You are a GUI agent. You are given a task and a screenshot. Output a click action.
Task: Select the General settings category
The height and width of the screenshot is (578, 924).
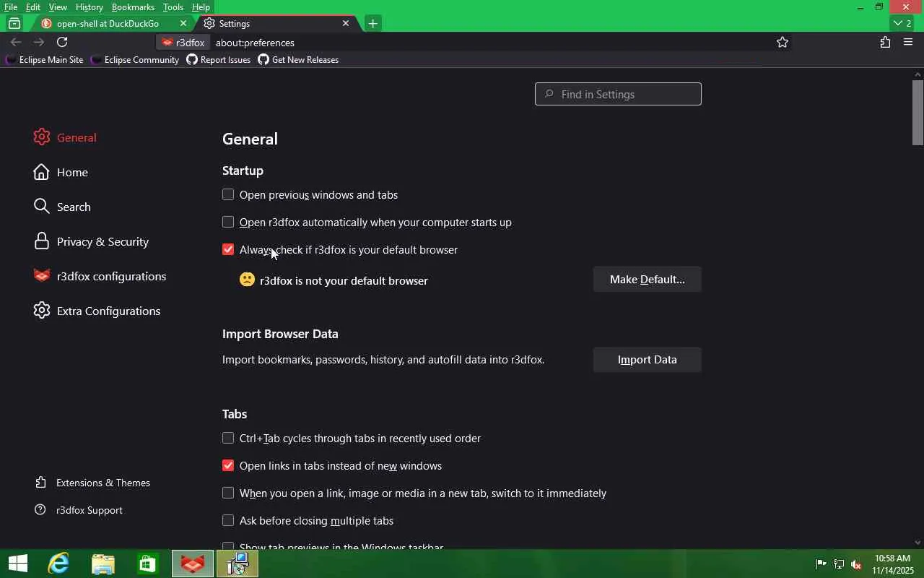pyautogui.click(x=65, y=138)
